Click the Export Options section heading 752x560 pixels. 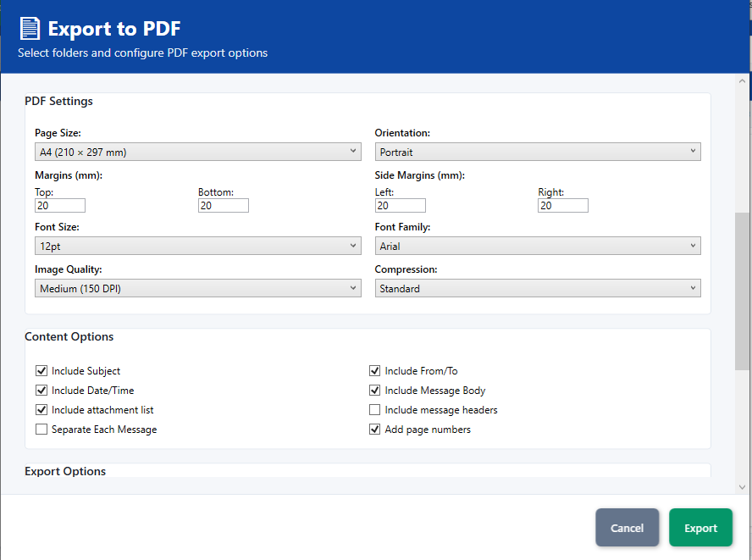click(65, 471)
